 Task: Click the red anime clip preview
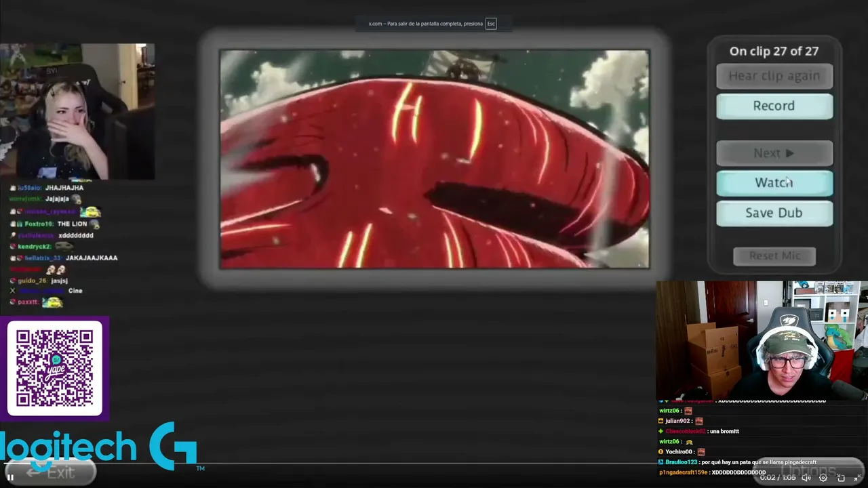click(x=434, y=159)
